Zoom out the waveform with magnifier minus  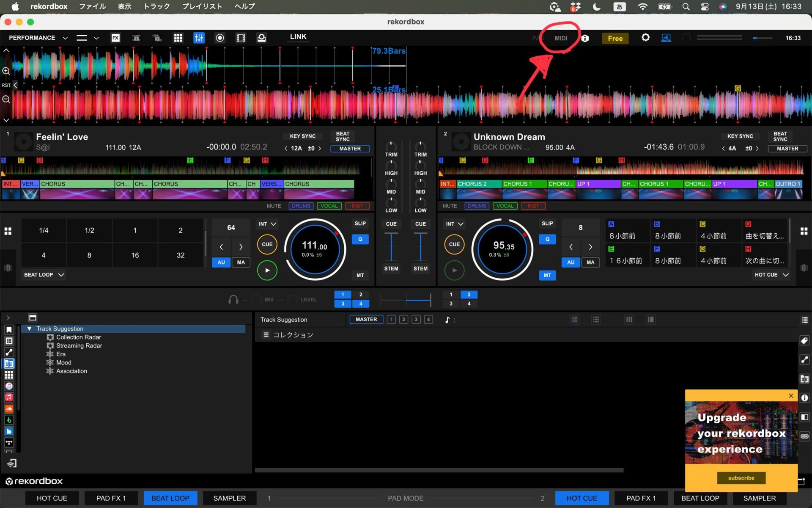6,99
